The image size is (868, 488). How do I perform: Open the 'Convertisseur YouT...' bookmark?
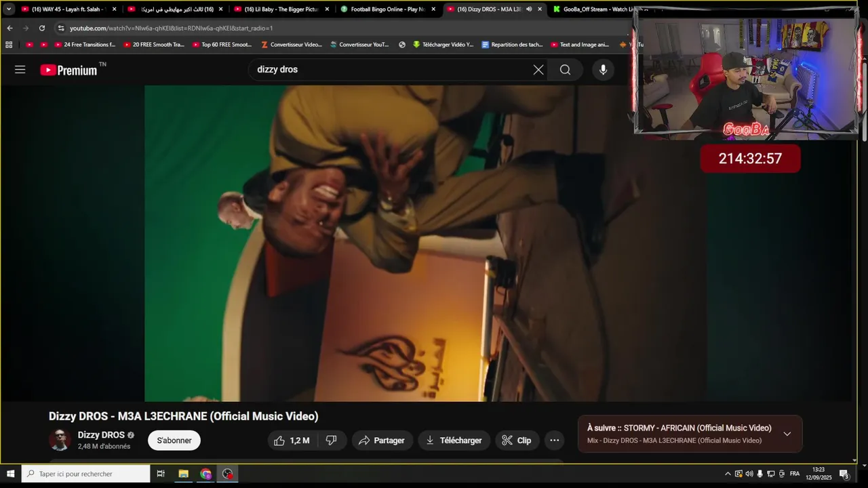tap(359, 45)
